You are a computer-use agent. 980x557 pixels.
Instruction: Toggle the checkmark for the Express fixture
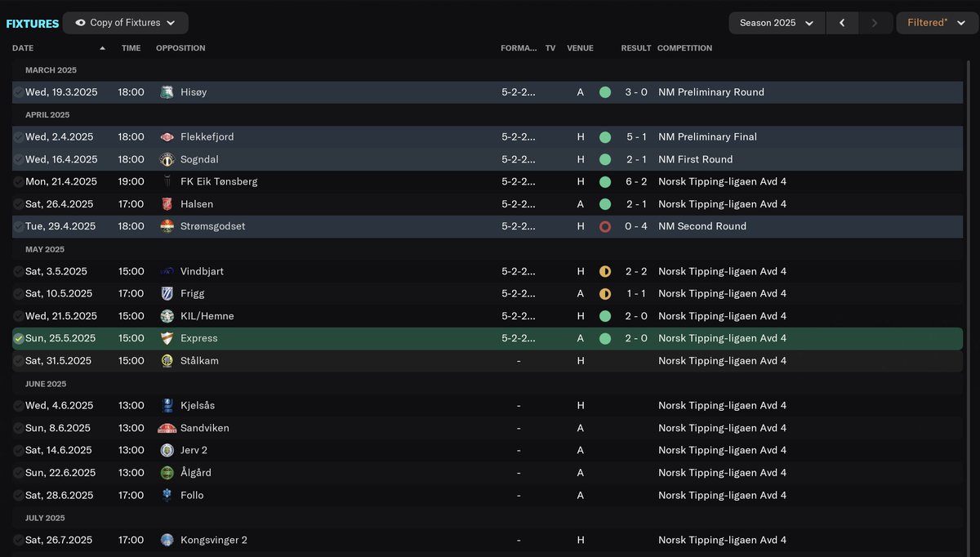click(x=18, y=338)
